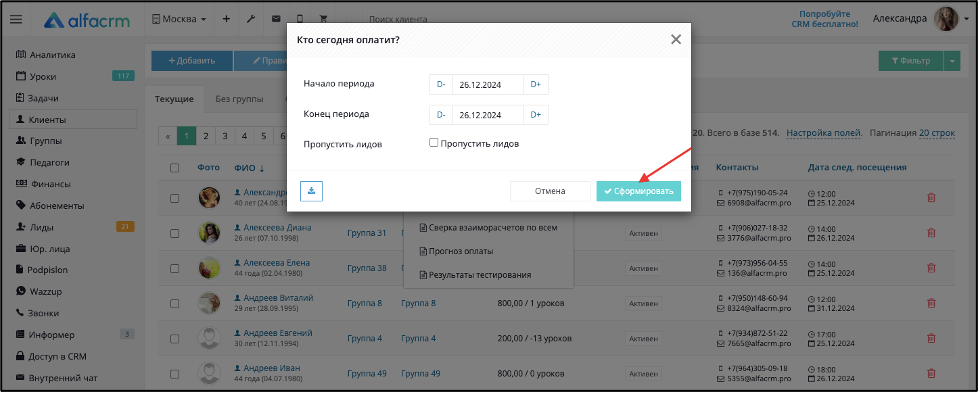
Task: Delete Алексеева Диана using trash icon
Action: pyautogui.click(x=931, y=232)
